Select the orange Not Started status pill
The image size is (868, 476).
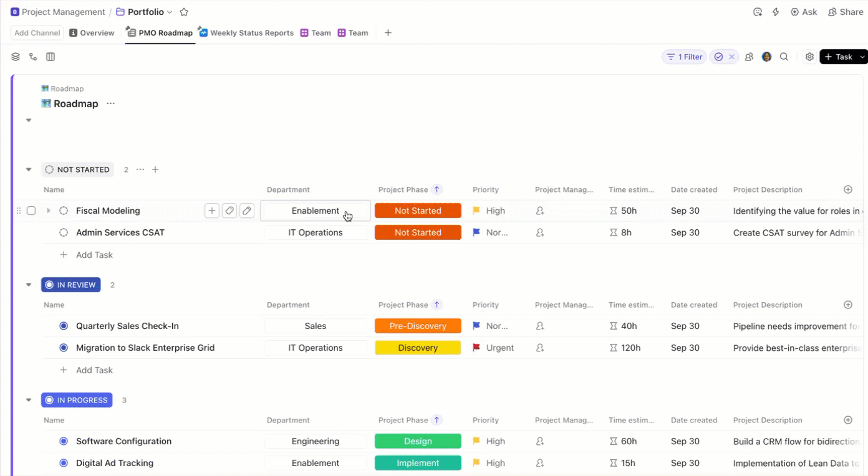418,211
